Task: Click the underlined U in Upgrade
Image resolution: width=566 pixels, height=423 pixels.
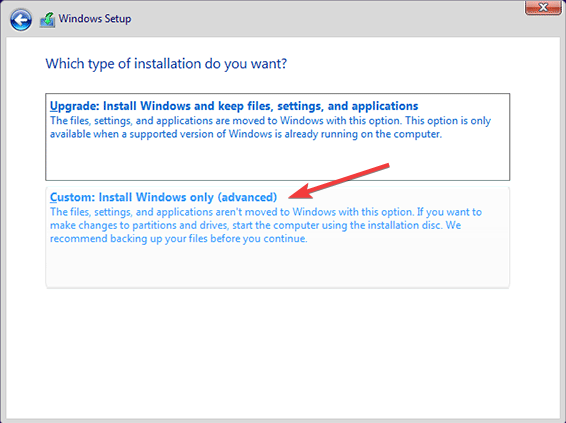Action: tap(54, 106)
